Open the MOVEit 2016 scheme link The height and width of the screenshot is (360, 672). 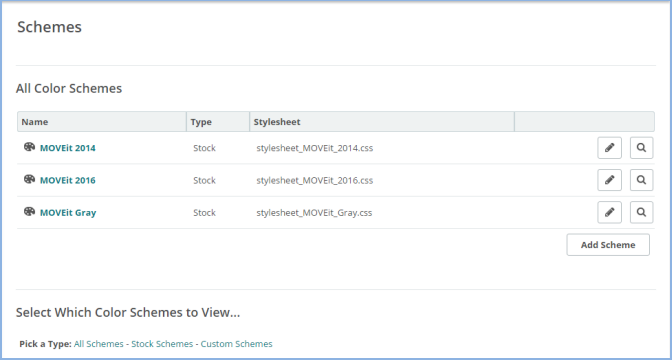coord(68,180)
